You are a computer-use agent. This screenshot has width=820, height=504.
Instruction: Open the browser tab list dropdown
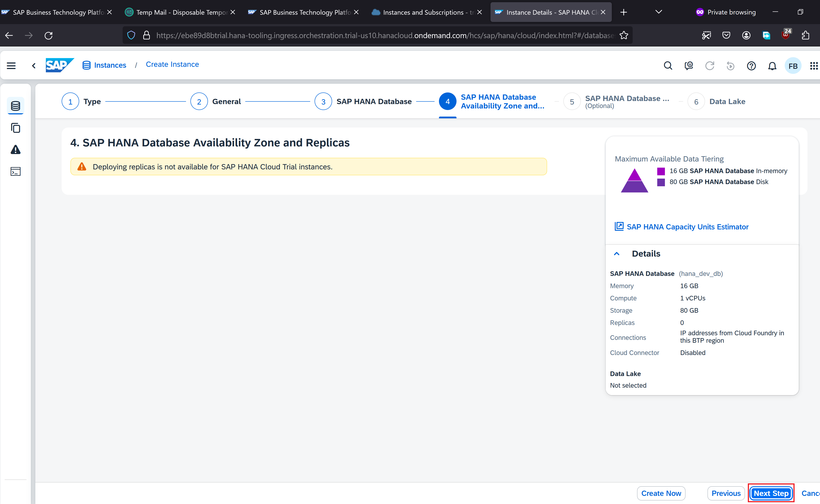[x=658, y=12]
